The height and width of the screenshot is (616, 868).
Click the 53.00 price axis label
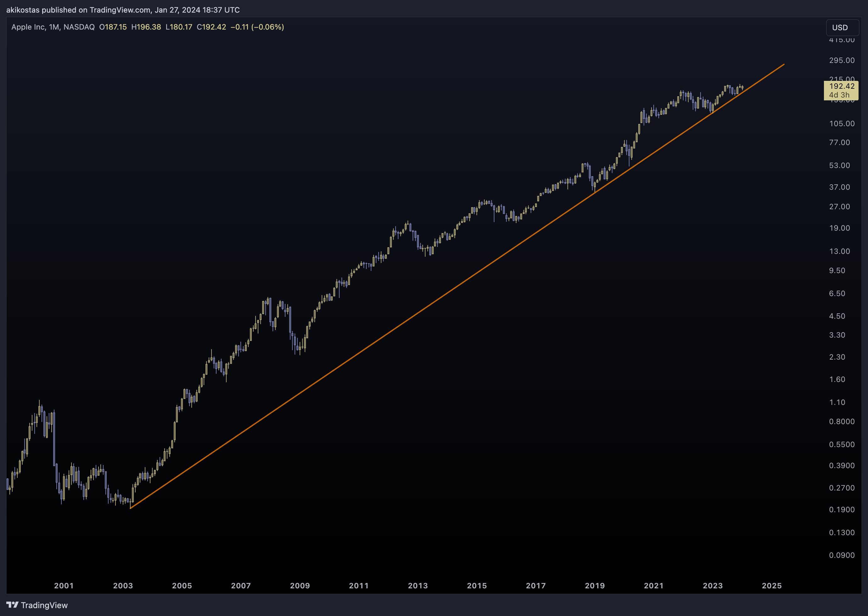[840, 165]
